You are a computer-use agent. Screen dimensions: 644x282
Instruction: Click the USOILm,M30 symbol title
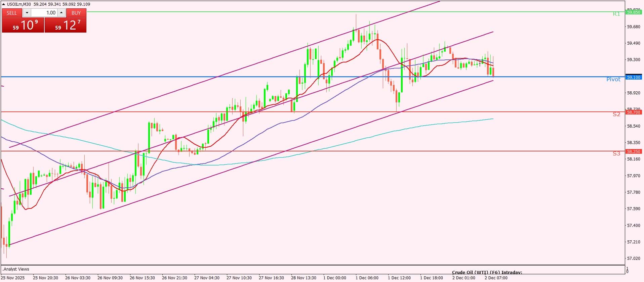click(x=19, y=4)
